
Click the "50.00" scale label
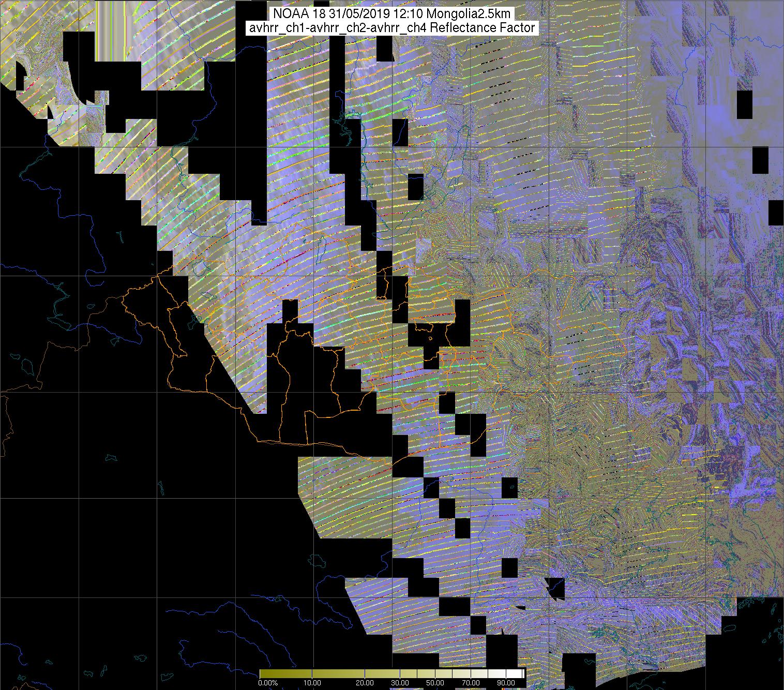click(435, 683)
